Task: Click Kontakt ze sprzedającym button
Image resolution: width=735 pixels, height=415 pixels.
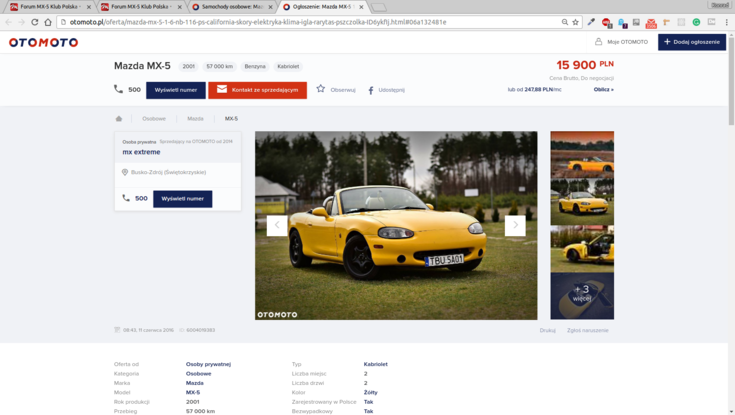Action: [x=257, y=90]
